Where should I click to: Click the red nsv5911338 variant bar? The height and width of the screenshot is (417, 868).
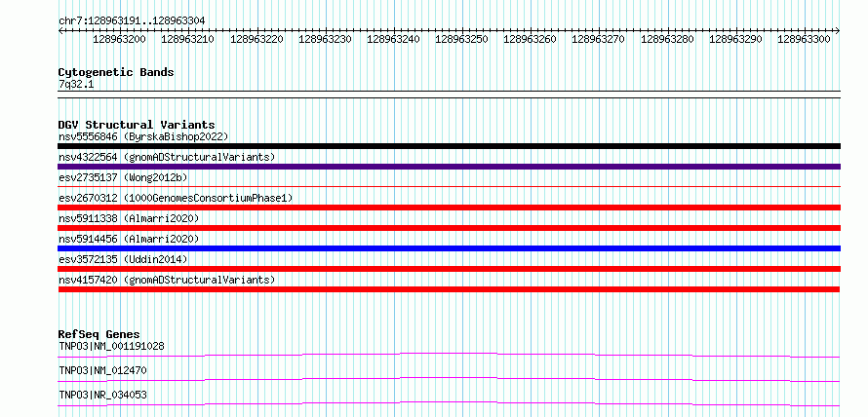(449, 228)
